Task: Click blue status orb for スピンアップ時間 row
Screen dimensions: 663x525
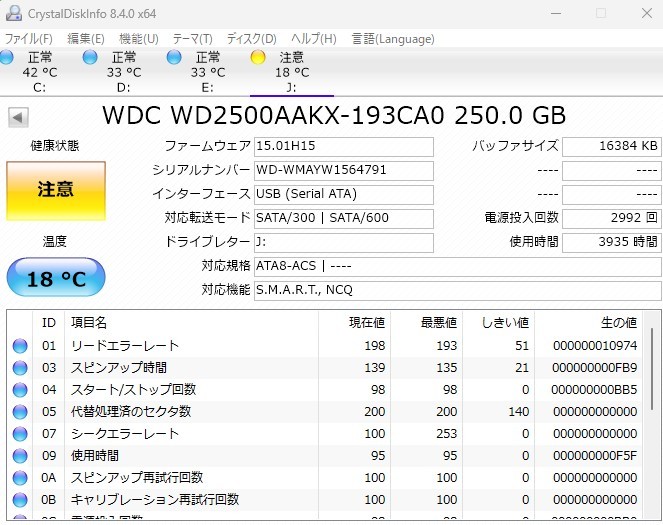Action: (20, 368)
